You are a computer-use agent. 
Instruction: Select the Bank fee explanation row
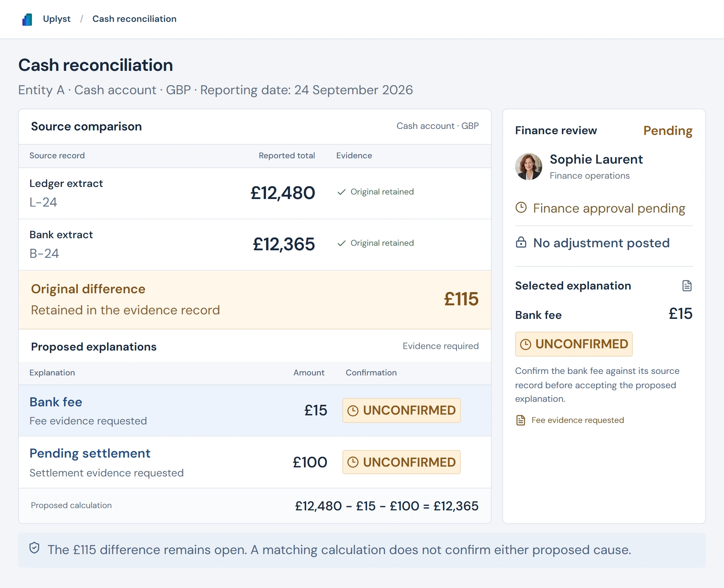[255, 410]
